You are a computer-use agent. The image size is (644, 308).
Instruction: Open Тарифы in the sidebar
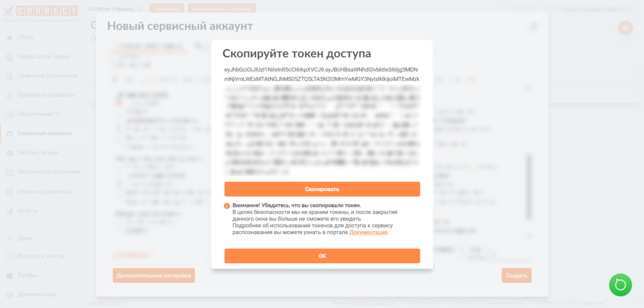point(27,275)
